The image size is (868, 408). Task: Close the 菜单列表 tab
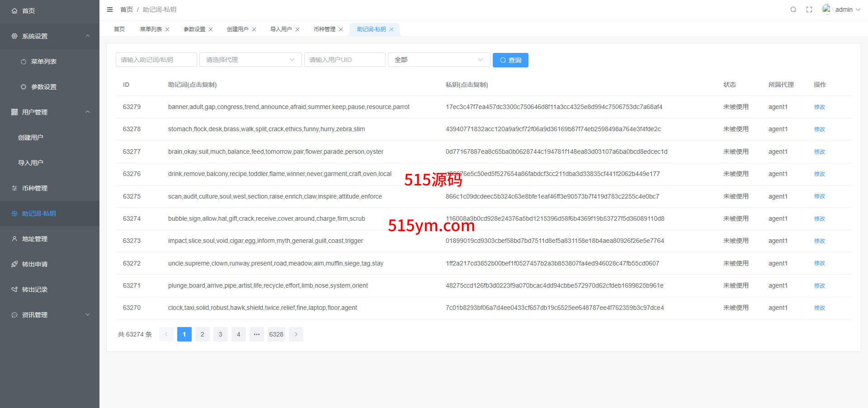[x=167, y=29]
